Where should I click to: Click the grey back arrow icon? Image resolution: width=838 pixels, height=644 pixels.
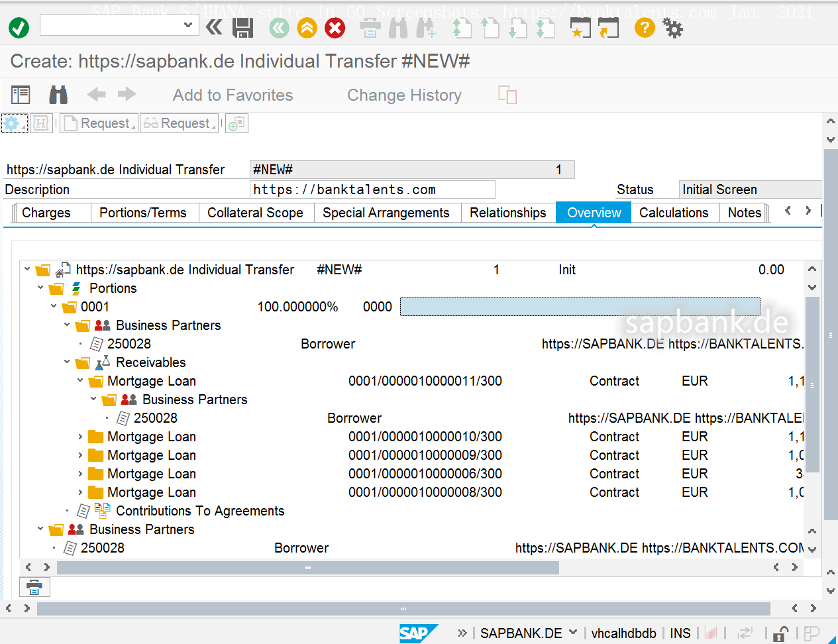coord(97,95)
